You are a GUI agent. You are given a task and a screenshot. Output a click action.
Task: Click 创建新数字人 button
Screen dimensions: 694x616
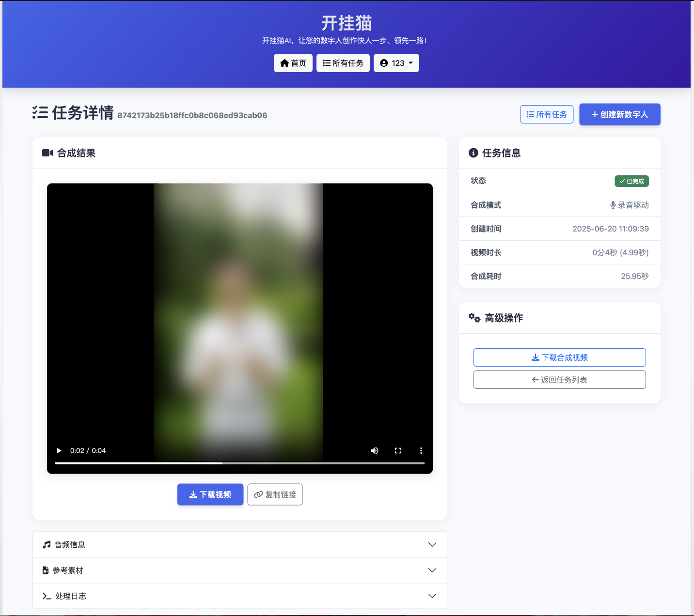[620, 114]
